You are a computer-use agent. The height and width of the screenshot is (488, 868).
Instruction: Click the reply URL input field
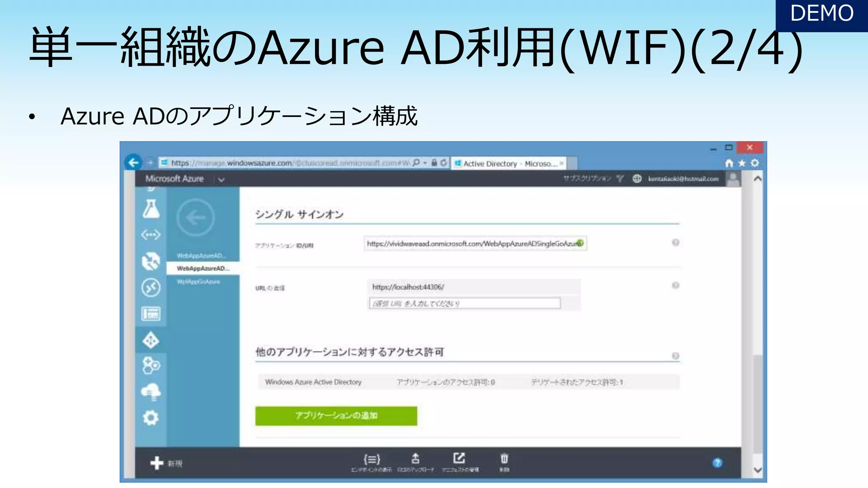point(465,303)
